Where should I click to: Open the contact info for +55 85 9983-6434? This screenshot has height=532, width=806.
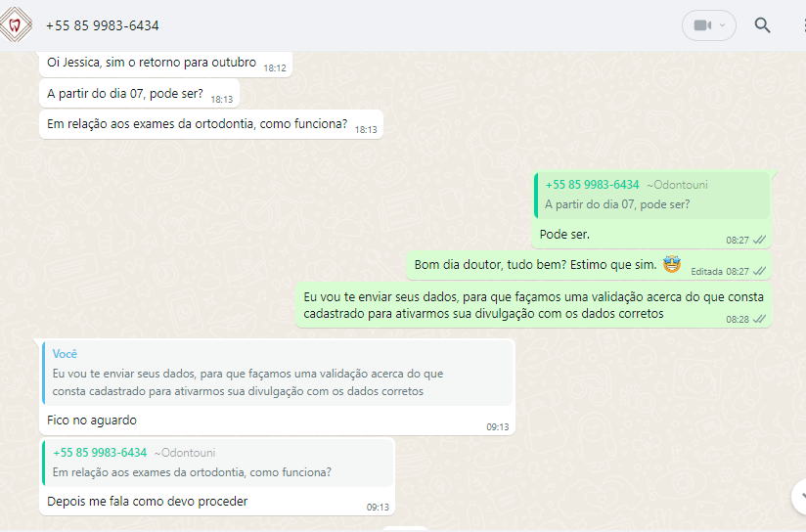point(103,25)
